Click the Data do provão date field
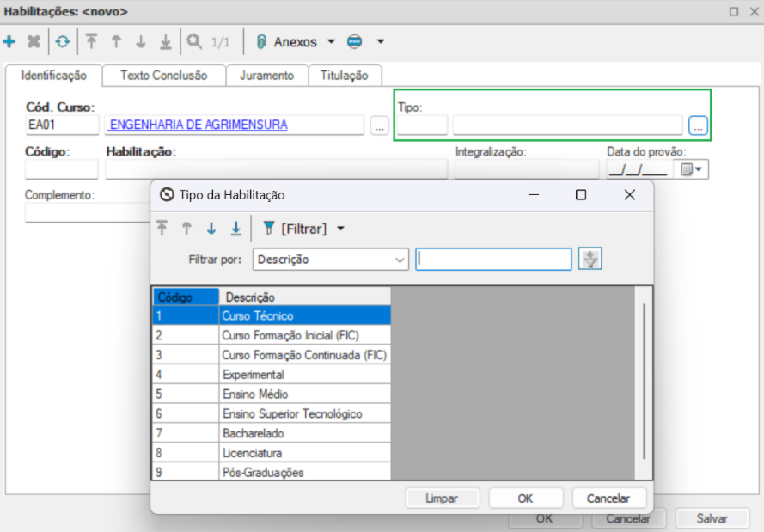 (639, 169)
